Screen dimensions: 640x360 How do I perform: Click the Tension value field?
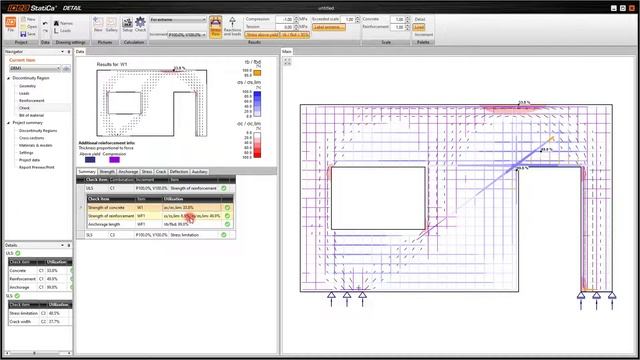click(x=284, y=27)
